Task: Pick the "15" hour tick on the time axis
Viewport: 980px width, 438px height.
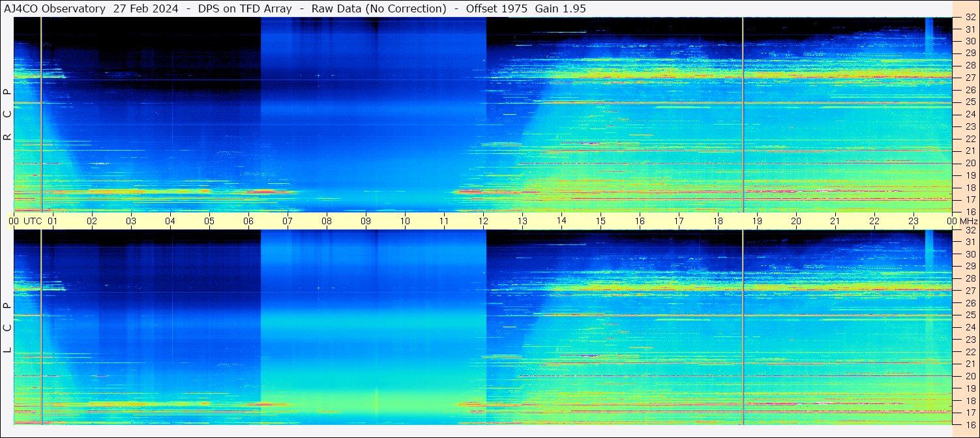Action: [x=601, y=221]
